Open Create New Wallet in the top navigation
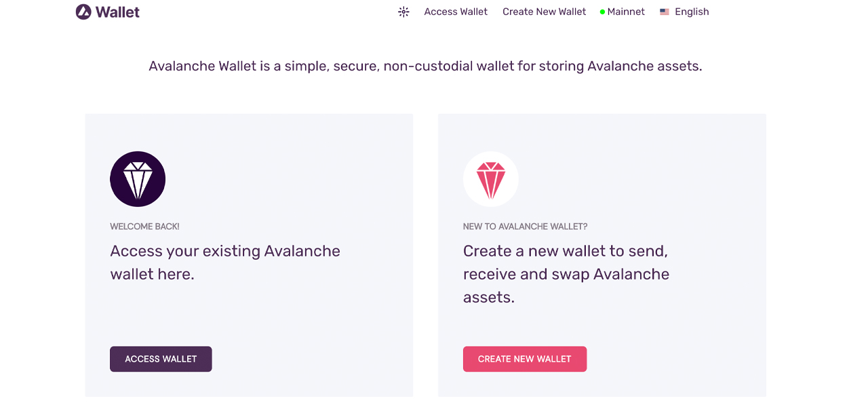 (544, 12)
